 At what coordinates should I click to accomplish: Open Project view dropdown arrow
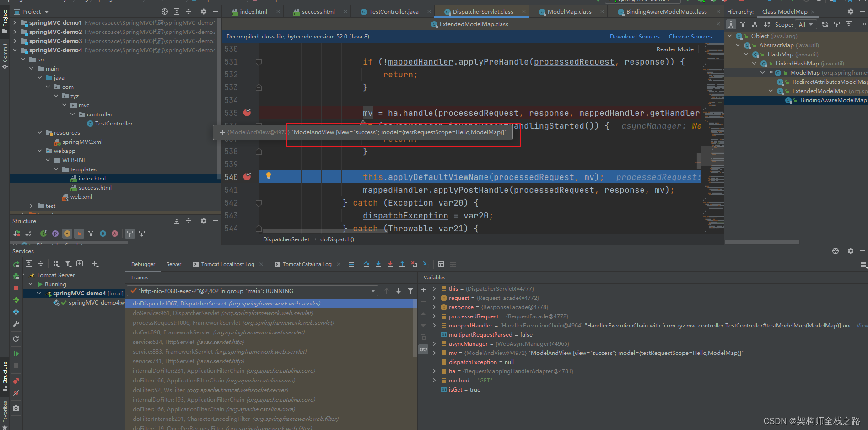[x=47, y=12]
